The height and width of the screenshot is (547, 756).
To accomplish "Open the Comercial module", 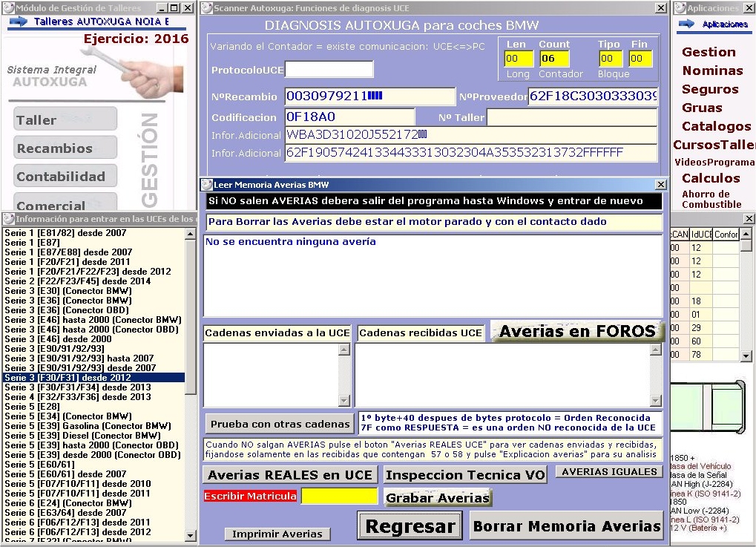I will [65, 202].
